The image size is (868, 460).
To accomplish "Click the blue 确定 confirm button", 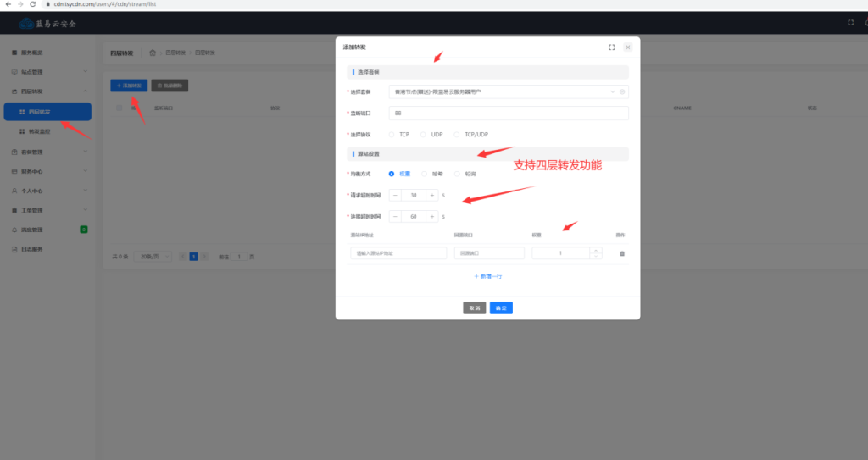I will point(501,308).
